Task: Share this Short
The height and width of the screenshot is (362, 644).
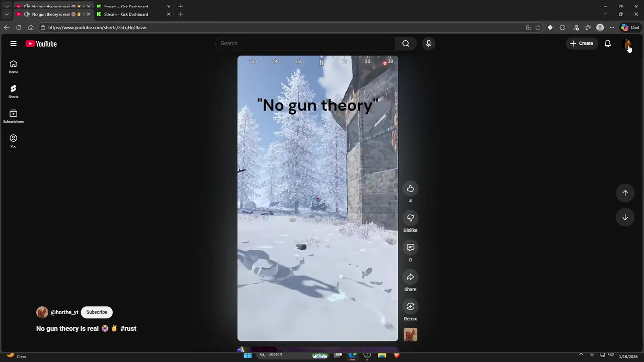Action: click(x=411, y=277)
